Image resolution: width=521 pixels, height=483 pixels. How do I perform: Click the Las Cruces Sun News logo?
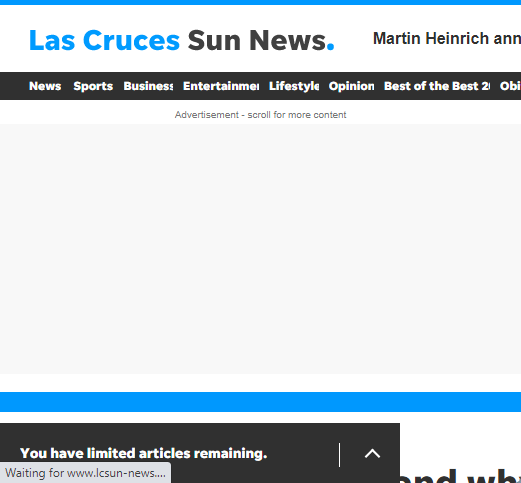tap(182, 40)
